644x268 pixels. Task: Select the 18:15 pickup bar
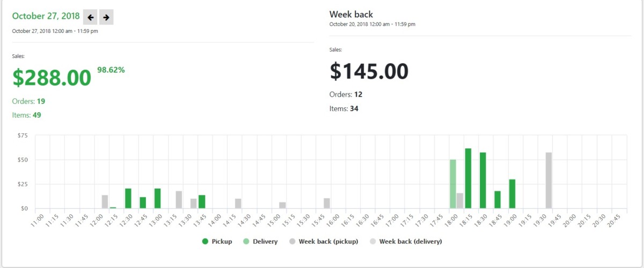(468, 178)
